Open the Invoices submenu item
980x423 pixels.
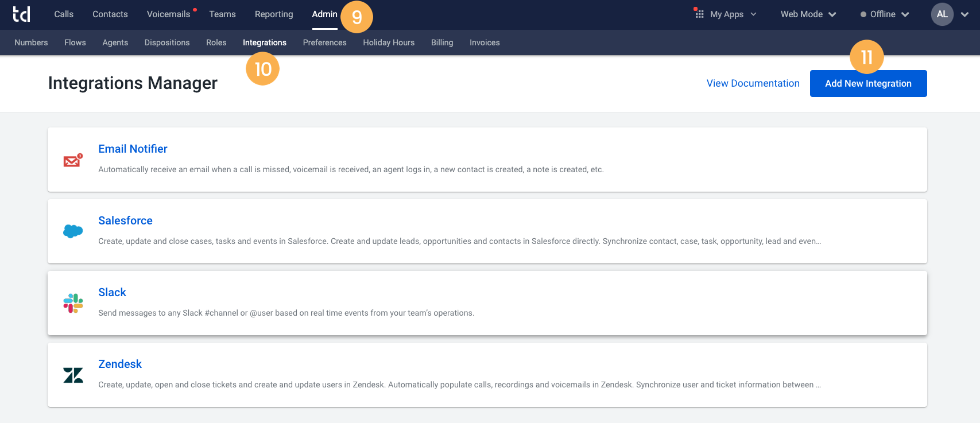tap(485, 42)
